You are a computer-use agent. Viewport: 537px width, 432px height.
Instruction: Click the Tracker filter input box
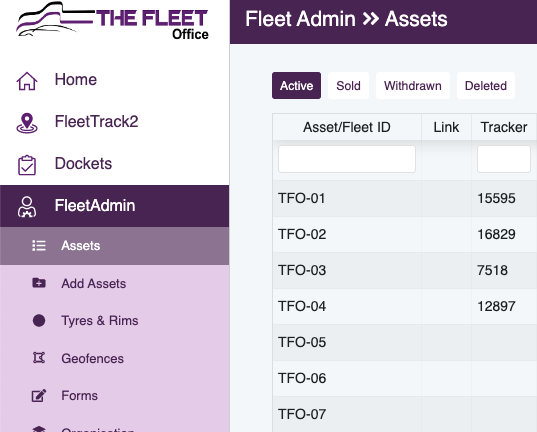[504, 159]
